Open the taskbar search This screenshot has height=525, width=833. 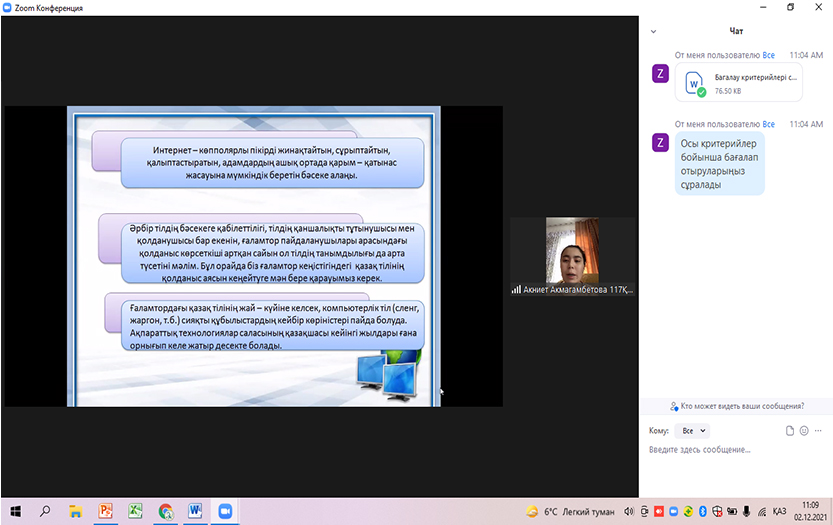[45, 511]
